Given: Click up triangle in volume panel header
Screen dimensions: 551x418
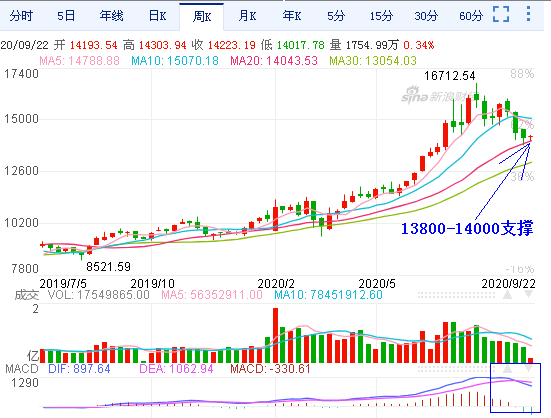Looking at the screenshot, I should 507,294.
